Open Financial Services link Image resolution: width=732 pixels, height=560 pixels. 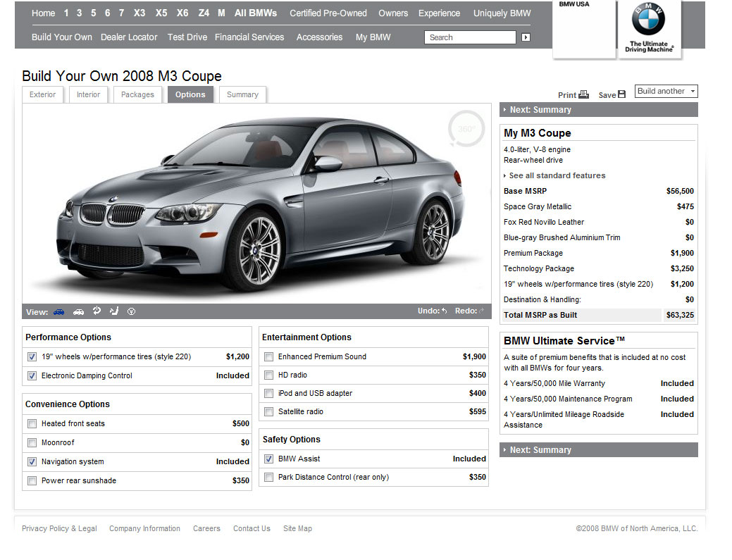(x=249, y=37)
